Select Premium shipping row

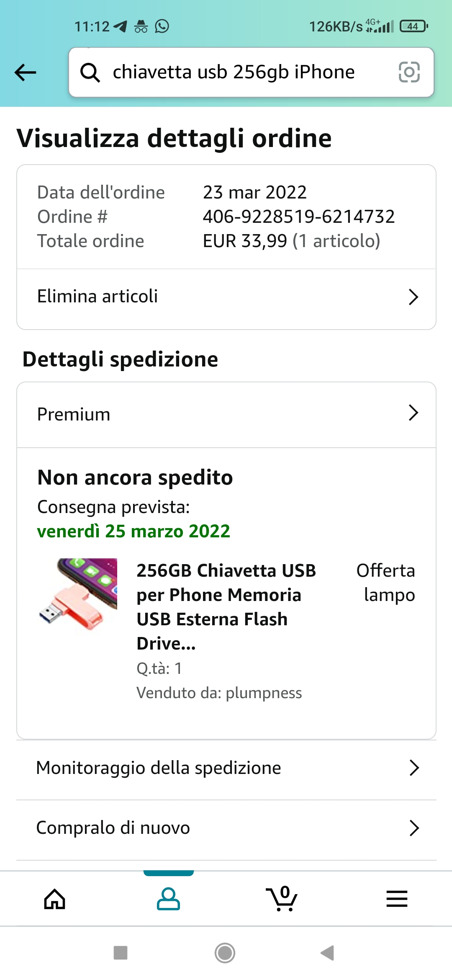pos(226,415)
